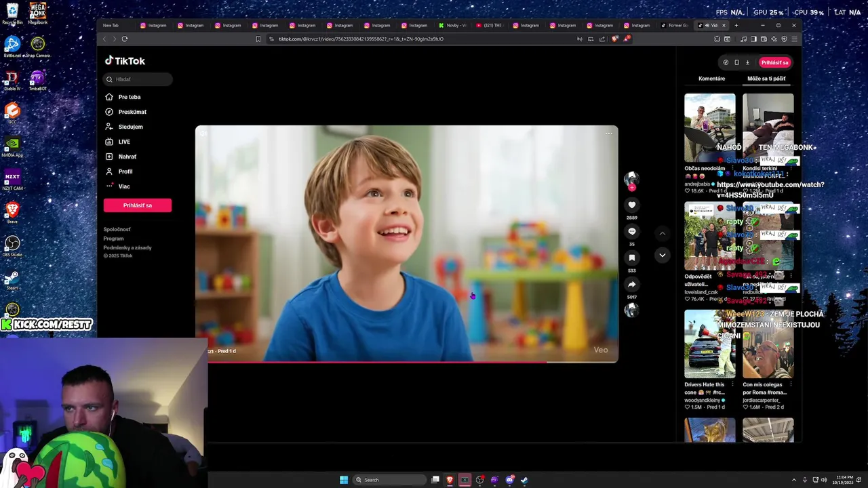Click the Windows taskbar Search box
The image size is (868, 488).
coord(391,480)
